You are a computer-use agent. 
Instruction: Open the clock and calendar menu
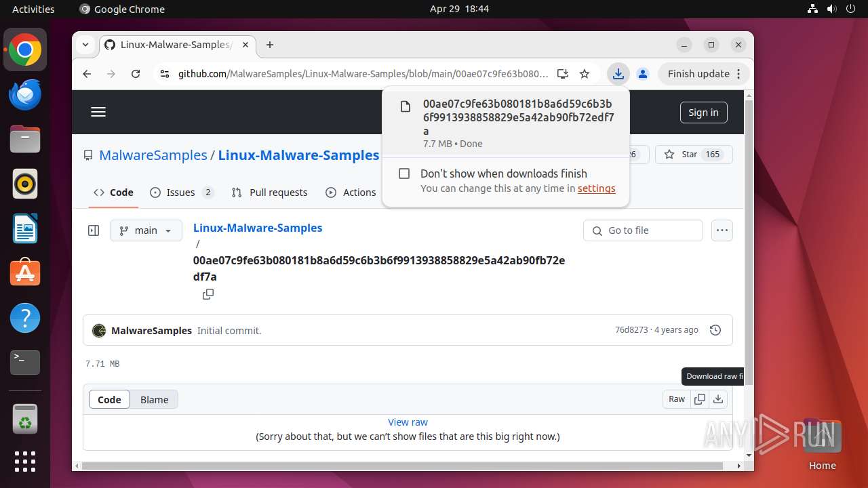[459, 9]
